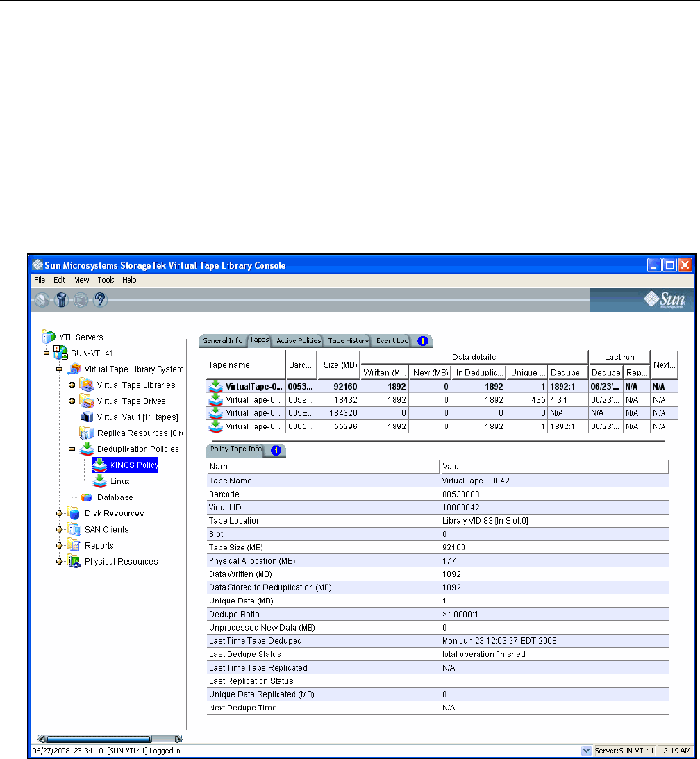The width and height of the screenshot is (700, 759).
Task: Collapse the SUN-VTL41 server node
Action: 47,353
